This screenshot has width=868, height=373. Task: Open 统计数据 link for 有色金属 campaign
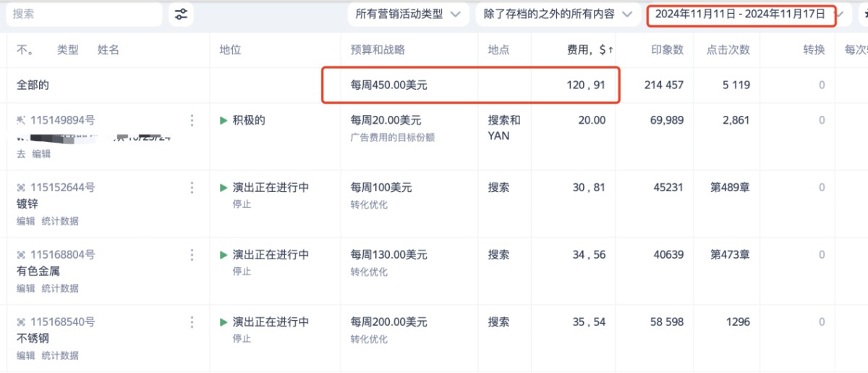[x=60, y=288]
